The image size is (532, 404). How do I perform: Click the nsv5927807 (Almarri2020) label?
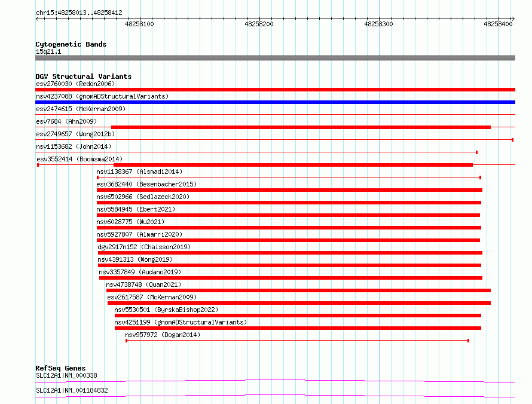pos(139,234)
